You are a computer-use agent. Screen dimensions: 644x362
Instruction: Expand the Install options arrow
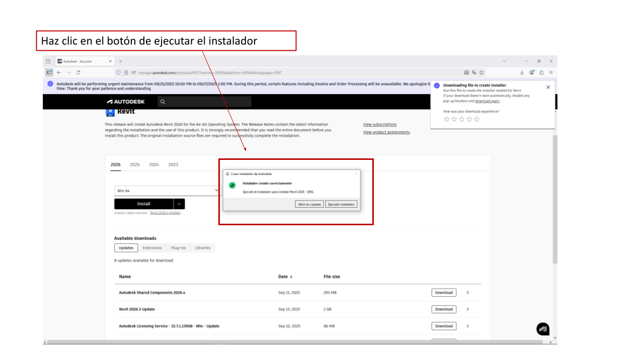click(179, 204)
